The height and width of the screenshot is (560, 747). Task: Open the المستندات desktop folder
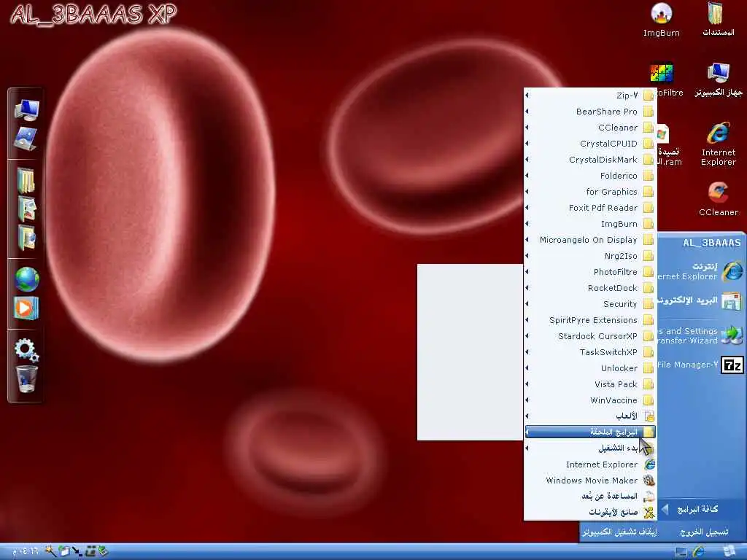[x=718, y=20]
